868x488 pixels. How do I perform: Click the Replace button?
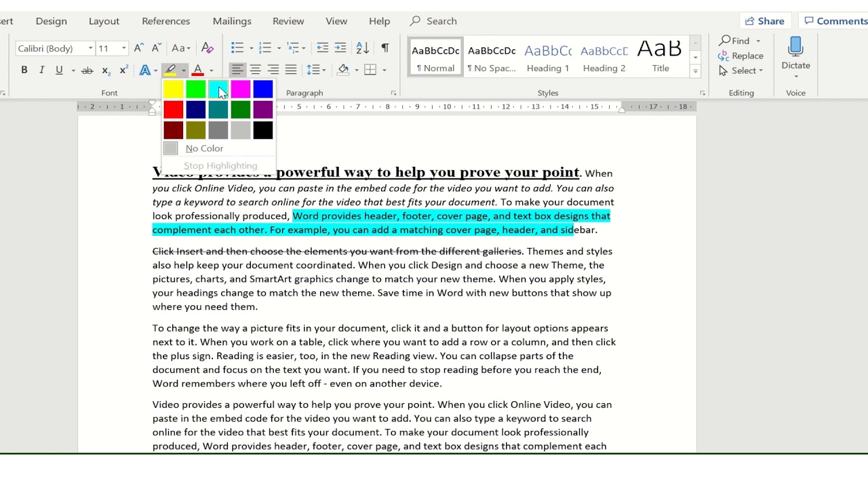click(741, 56)
